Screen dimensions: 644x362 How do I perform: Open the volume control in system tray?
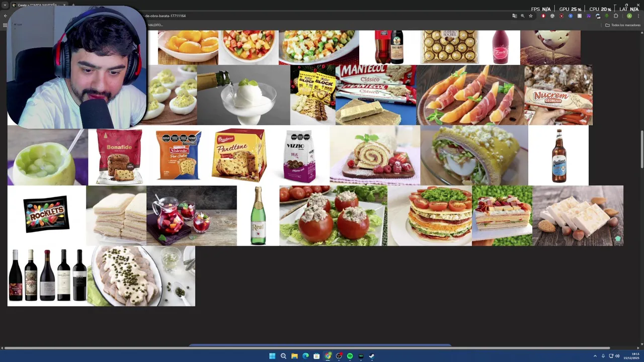coord(617,356)
